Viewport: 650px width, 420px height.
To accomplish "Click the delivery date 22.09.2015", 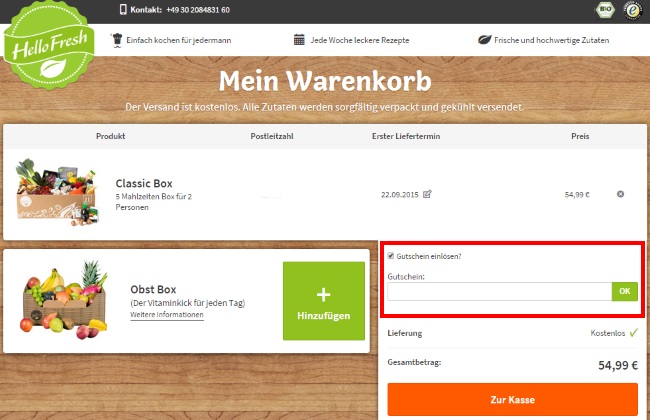I will pos(400,194).
